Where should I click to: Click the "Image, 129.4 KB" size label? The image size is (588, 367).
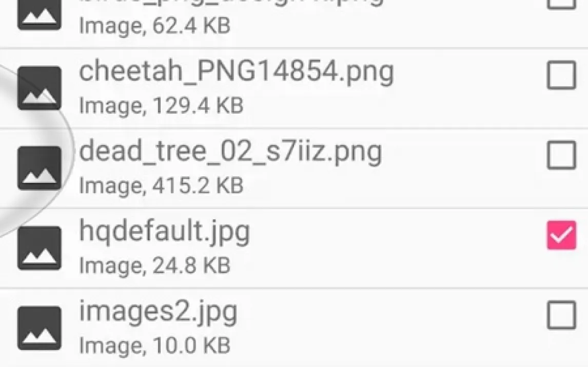[x=161, y=106]
